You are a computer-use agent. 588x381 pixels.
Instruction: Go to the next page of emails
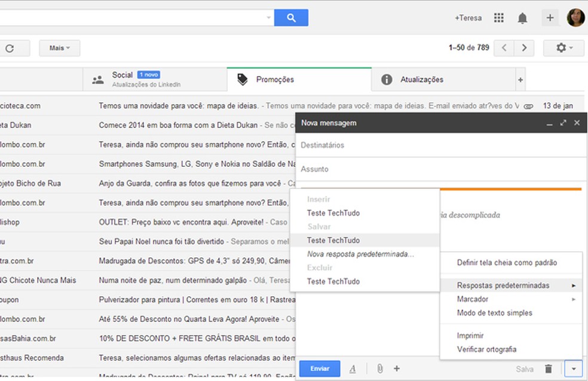coord(524,48)
